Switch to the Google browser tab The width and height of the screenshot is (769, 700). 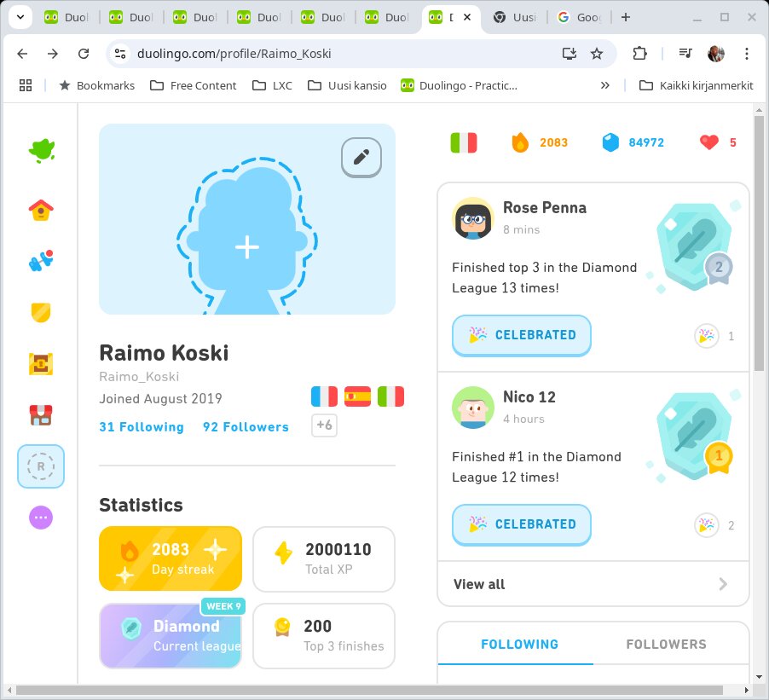tap(580, 17)
